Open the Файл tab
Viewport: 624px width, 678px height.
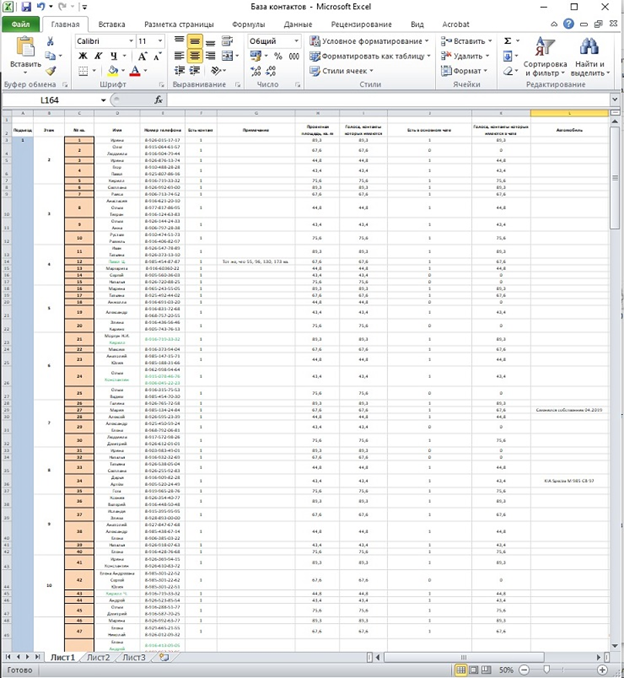pyautogui.click(x=21, y=24)
